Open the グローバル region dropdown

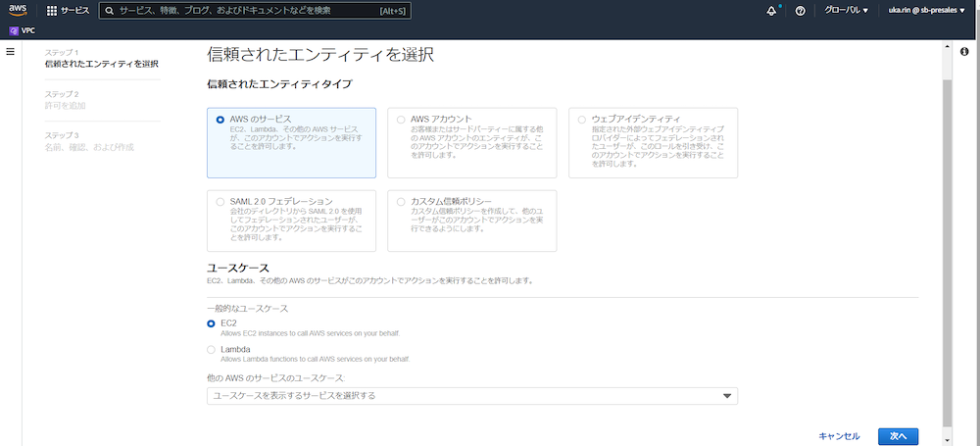pyautogui.click(x=845, y=11)
